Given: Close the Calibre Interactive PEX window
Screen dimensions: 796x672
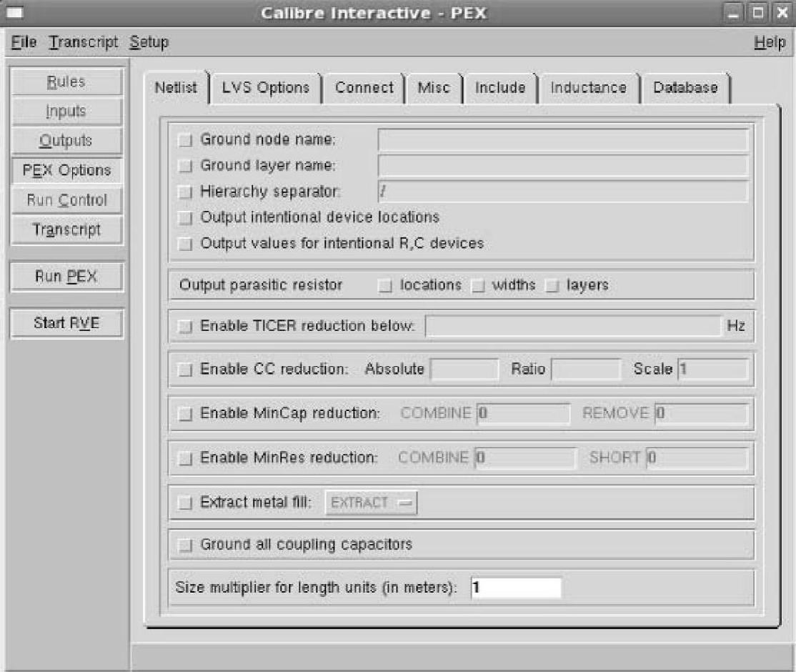Looking at the screenshot, I should [x=782, y=13].
